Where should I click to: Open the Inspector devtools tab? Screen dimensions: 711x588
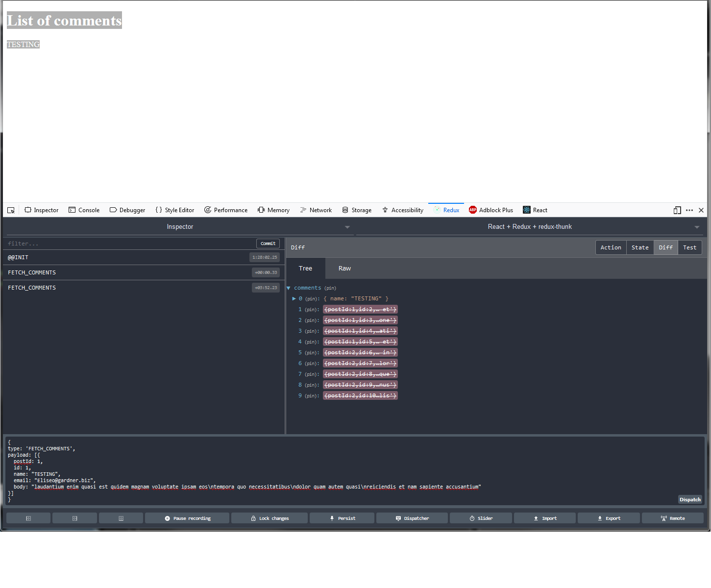42,210
